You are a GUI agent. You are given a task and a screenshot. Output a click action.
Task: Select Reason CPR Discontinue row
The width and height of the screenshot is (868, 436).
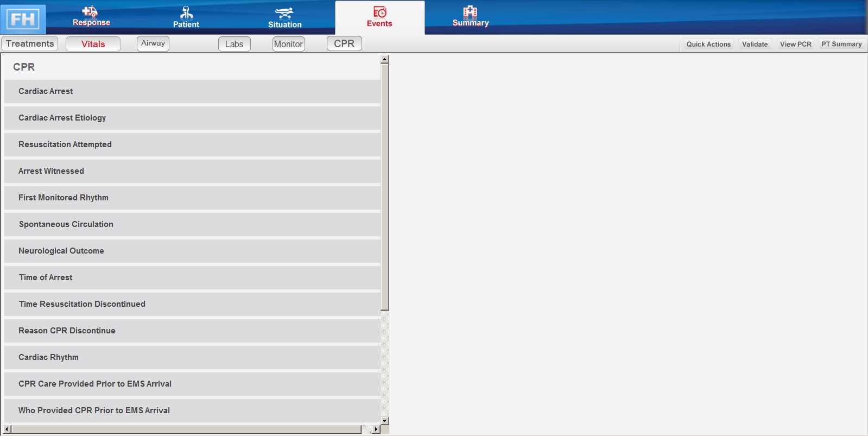[192, 331]
